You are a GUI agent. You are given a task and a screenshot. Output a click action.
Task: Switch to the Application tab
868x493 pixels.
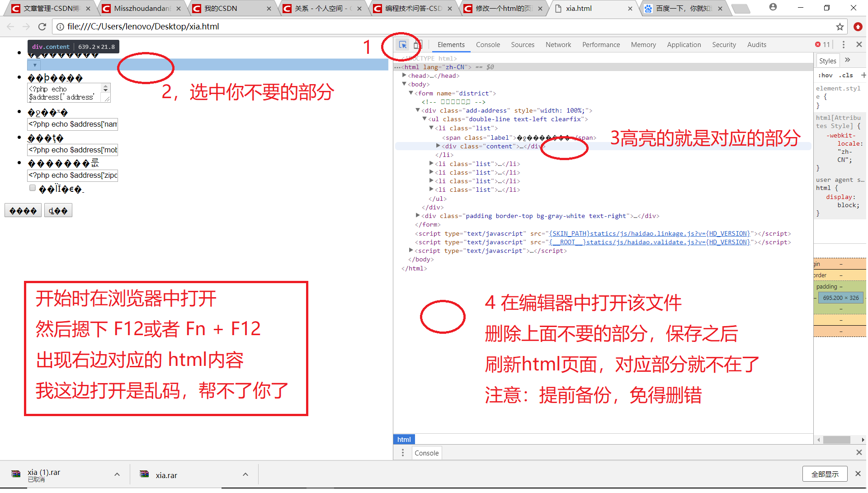pyautogui.click(x=684, y=45)
